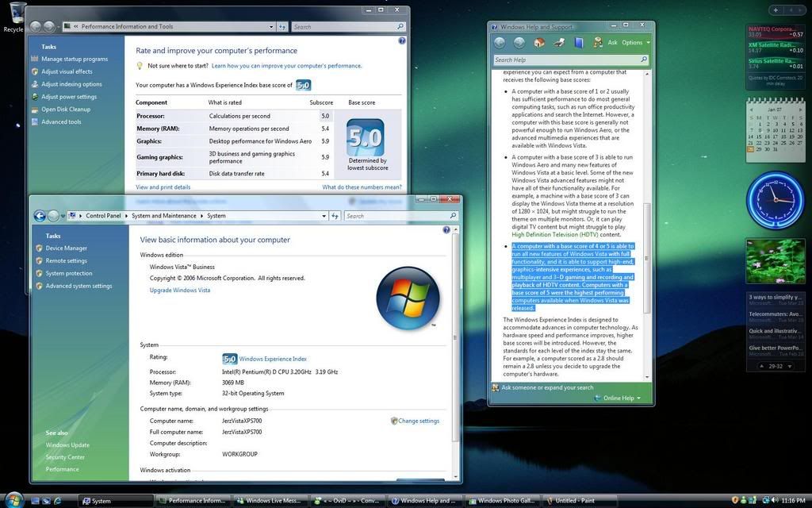Click help question icon in System window
Screen dimensions: 812x508
click(x=446, y=229)
